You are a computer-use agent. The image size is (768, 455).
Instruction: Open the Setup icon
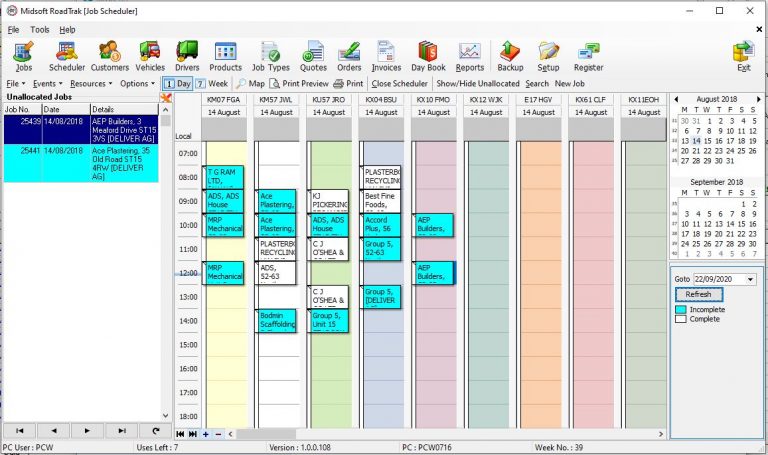pyautogui.click(x=548, y=56)
